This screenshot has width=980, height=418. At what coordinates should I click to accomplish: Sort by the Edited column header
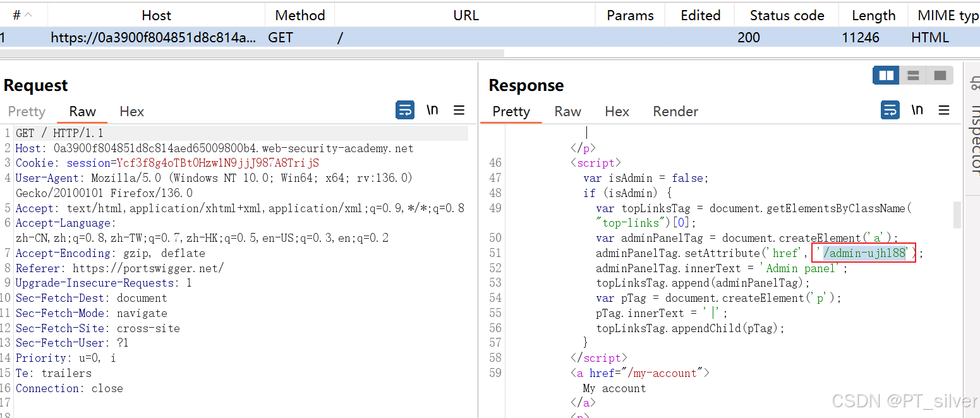[700, 15]
